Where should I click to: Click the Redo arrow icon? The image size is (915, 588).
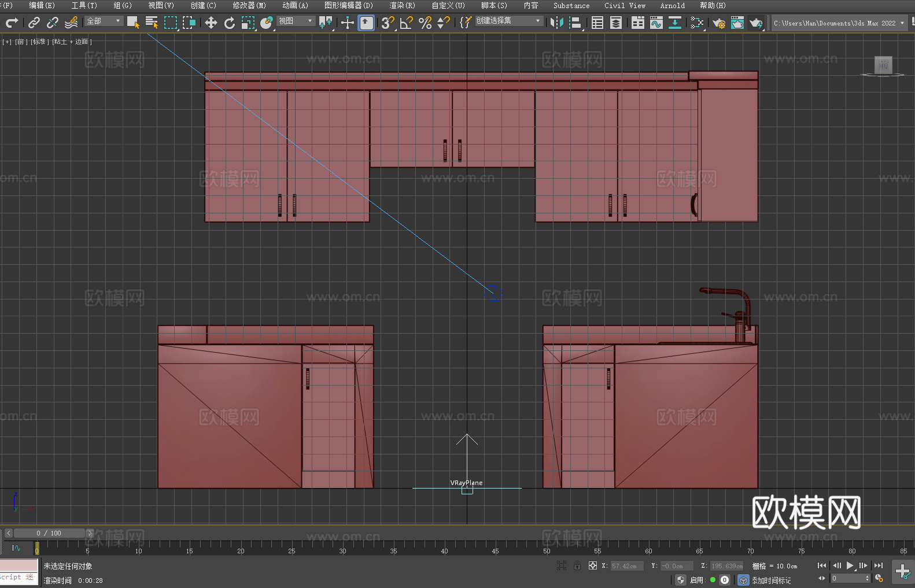point(12,23)
